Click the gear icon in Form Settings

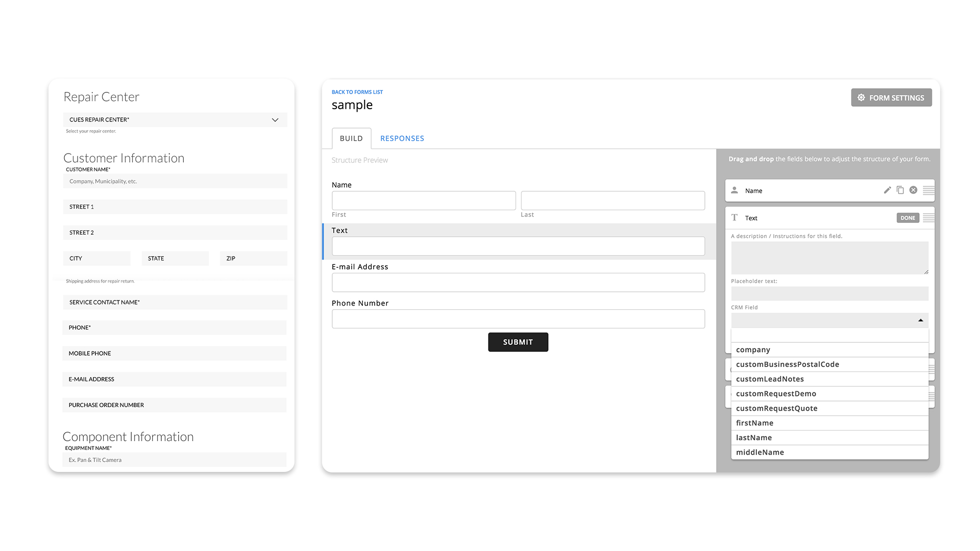click(x=861, y=97)
